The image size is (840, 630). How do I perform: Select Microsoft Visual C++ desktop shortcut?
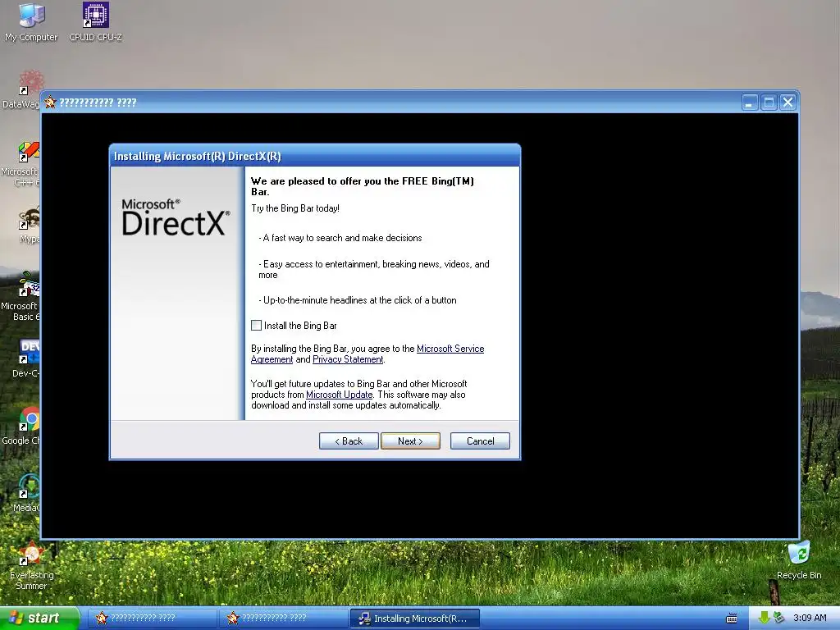[x=21, y=164]
